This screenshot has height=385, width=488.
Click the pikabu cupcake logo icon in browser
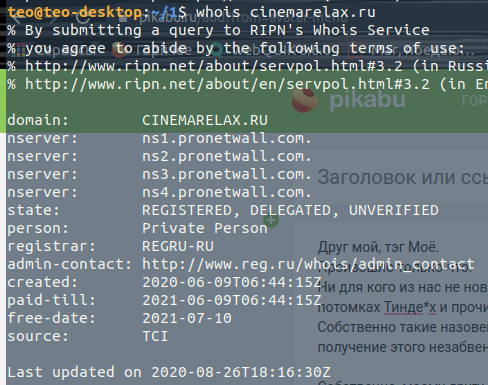click(x=304, y=101)
